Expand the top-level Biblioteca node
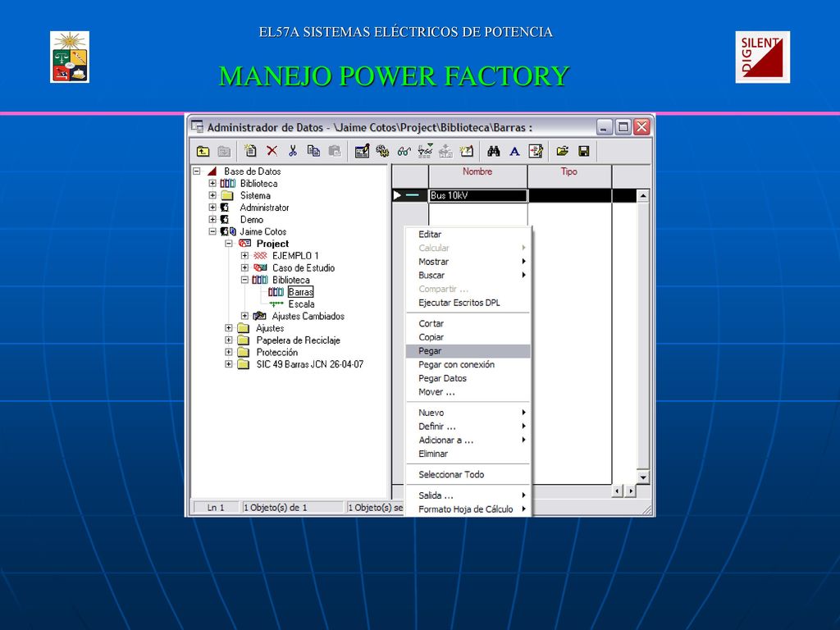Viewport: 840px width, 630px height. pyautogui.click(x=212, y=183)
